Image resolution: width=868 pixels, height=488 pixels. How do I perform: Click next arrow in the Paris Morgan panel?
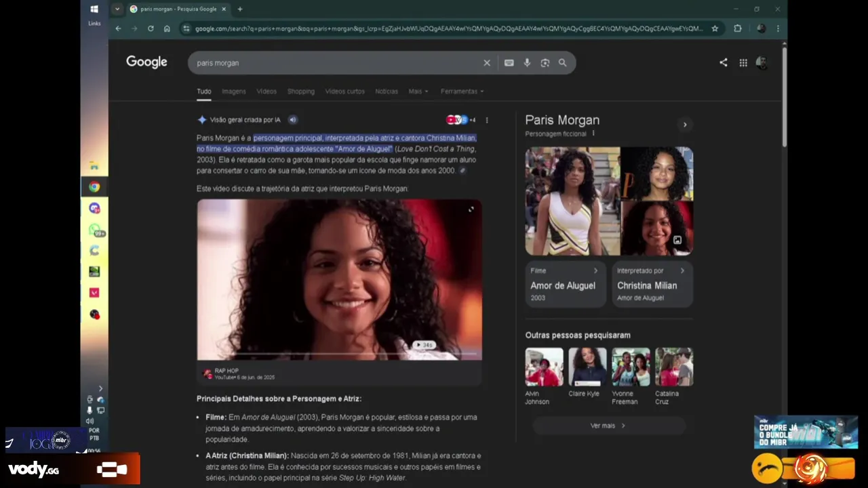click(684, 125)
